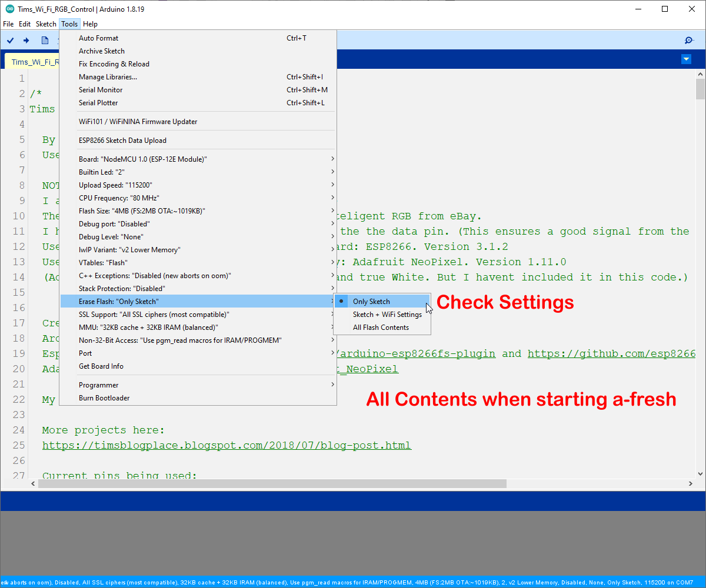The image size is (706, 588).
Task: Open Serial Monitor magnifier icon
Action: 689,40
